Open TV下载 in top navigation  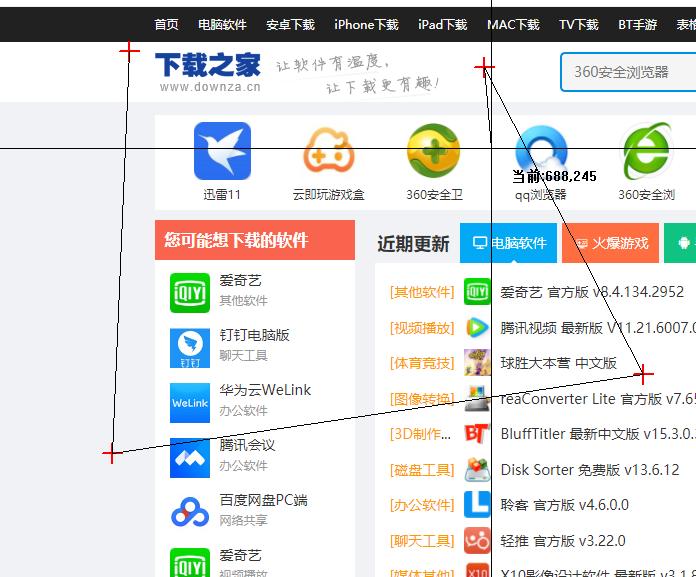pyautogui.click(x=579, y=24)
